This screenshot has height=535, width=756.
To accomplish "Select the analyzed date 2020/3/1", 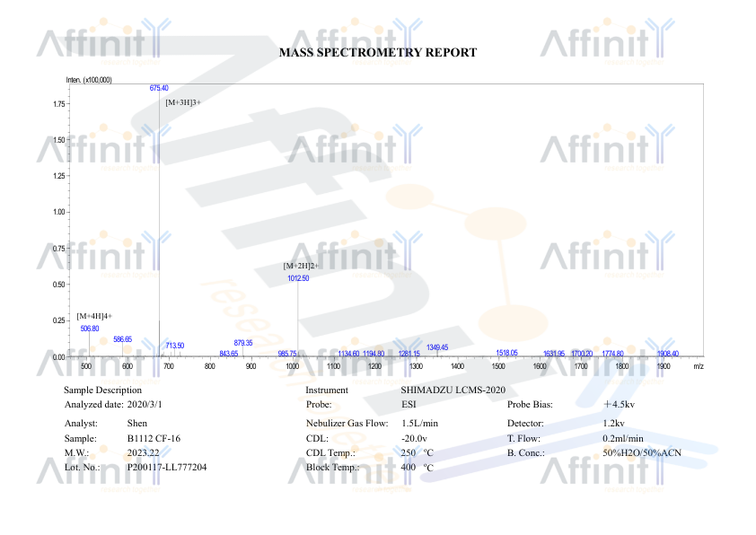I will point(145,404).
